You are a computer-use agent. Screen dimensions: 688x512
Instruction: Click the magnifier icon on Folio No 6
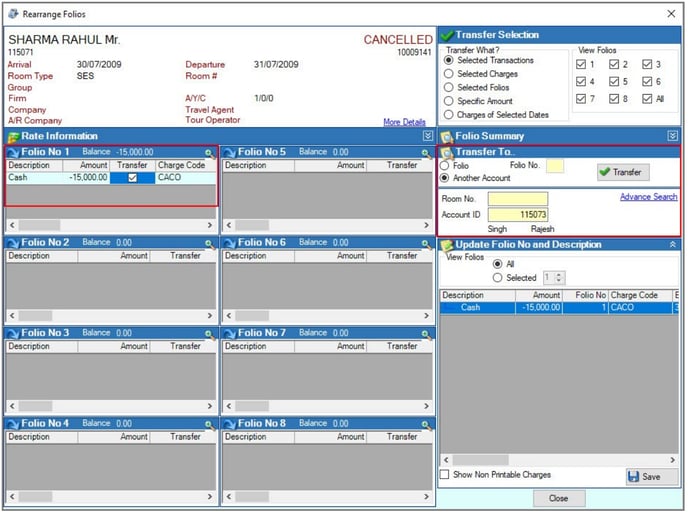(427, 243)
